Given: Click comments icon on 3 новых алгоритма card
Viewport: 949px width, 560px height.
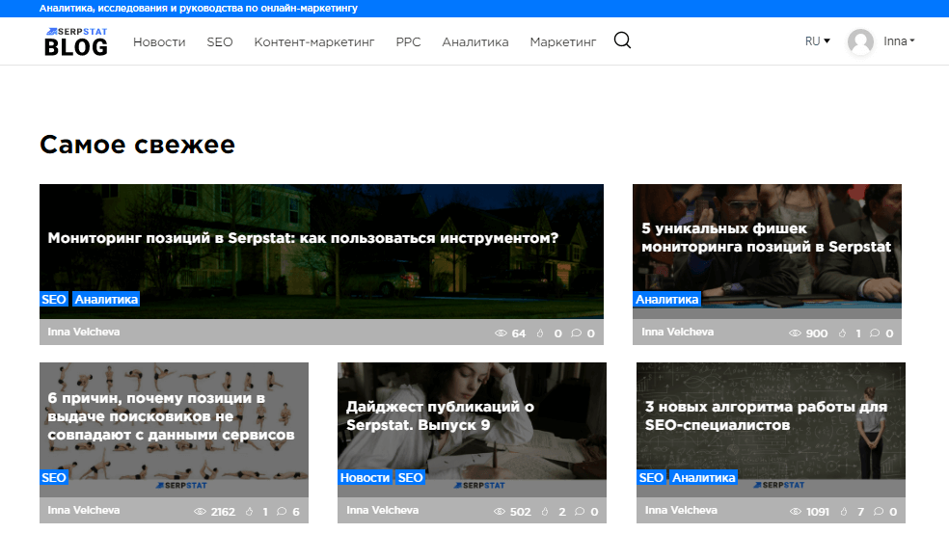Looking at the screenshot, I should [x=879, y=512].
